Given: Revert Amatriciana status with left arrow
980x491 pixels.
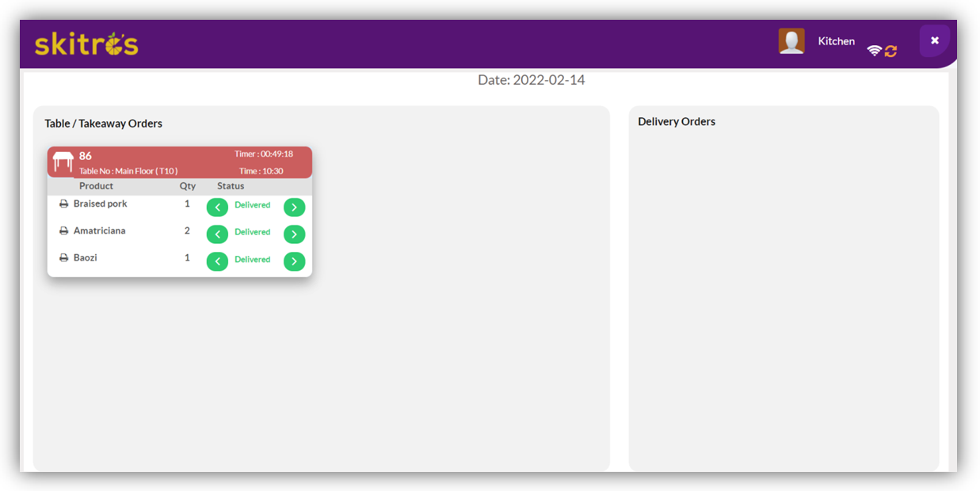Looking at the screenshot, I should [x=217, y=234].
